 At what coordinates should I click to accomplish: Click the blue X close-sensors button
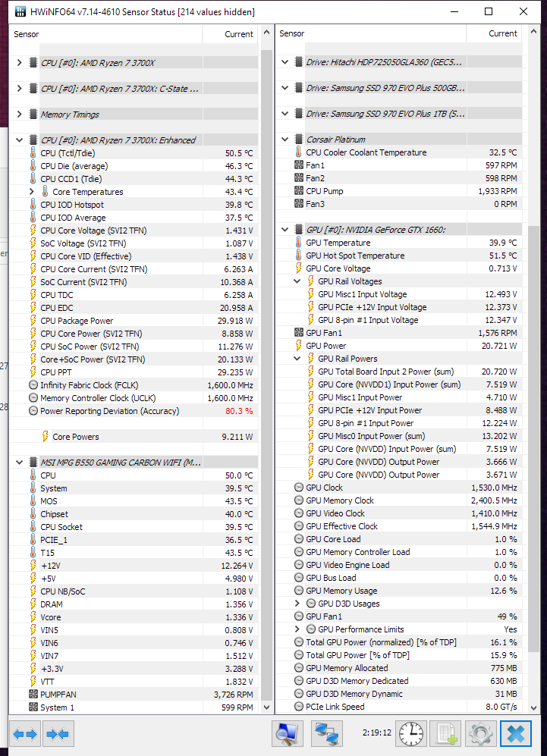tap(516, 734)
